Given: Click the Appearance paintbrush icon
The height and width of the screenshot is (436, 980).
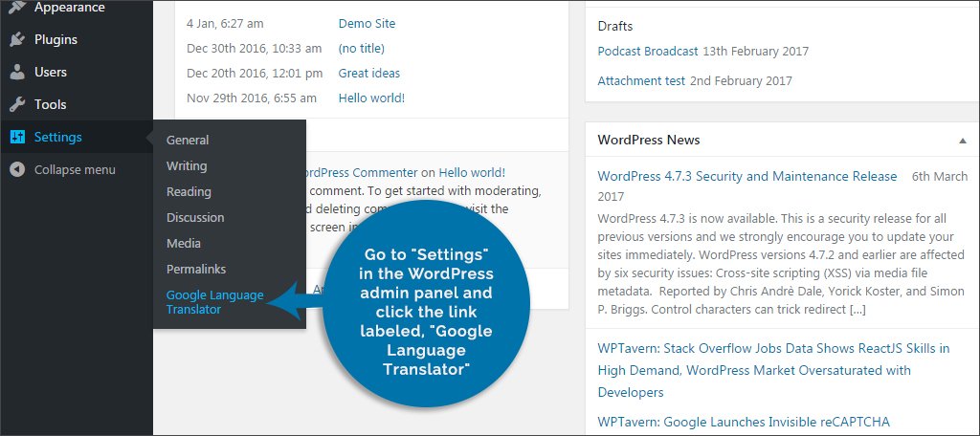Looking at the screenshot, I should tap(17, 8).
